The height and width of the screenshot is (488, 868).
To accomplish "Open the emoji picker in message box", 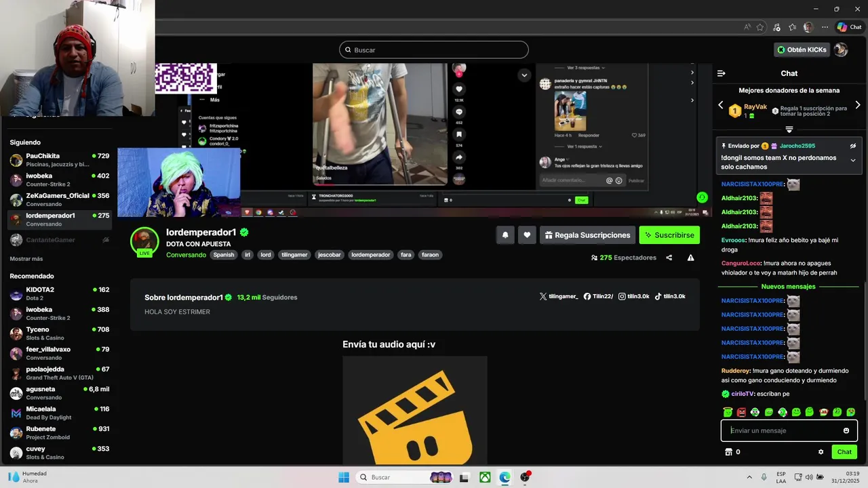I will (x=846, y=430).
